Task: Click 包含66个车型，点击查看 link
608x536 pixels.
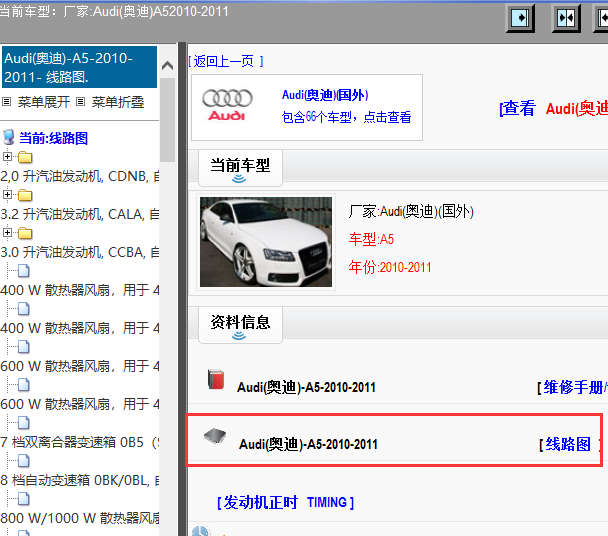Action: click(346, 117)
